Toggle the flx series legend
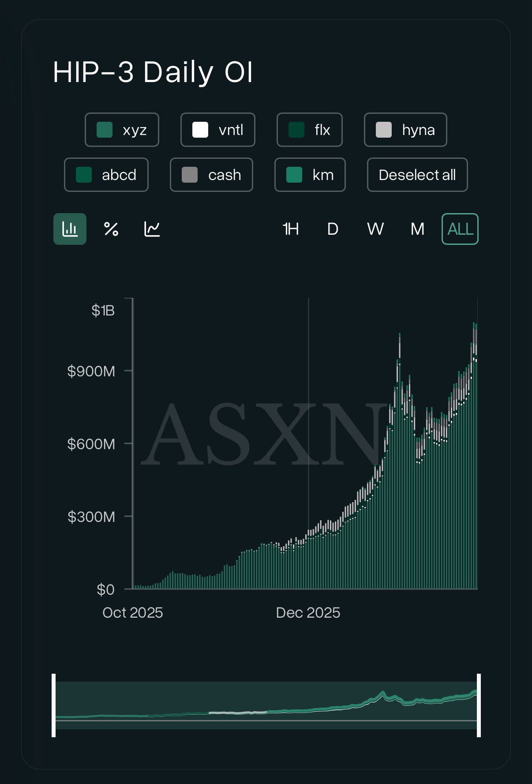 click(x=309, y=130)
